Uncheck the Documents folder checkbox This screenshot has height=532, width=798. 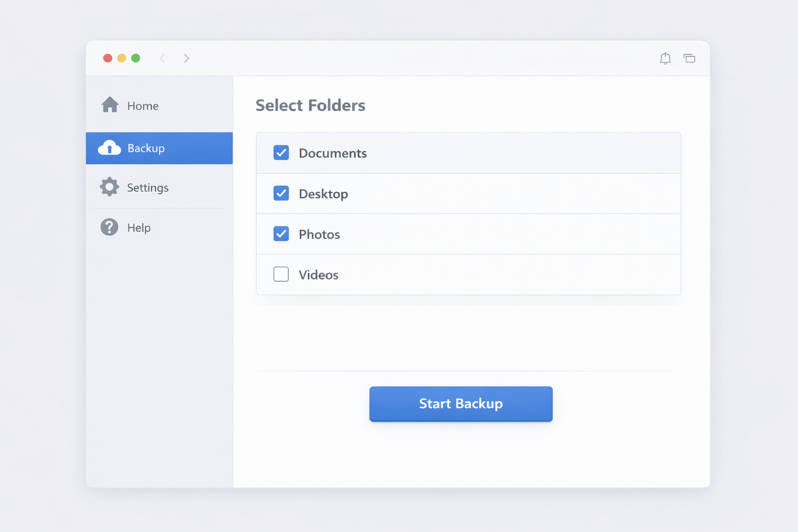[x=281, y=153]
